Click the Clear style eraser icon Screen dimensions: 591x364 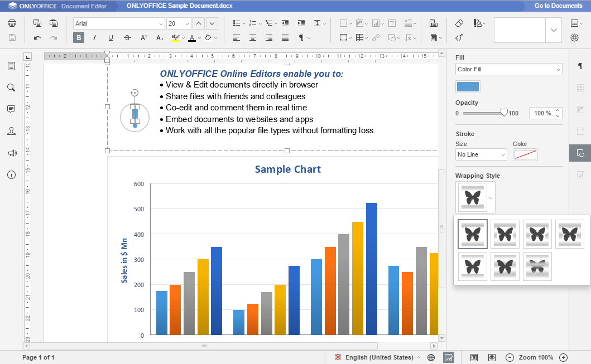click(459, 23)
